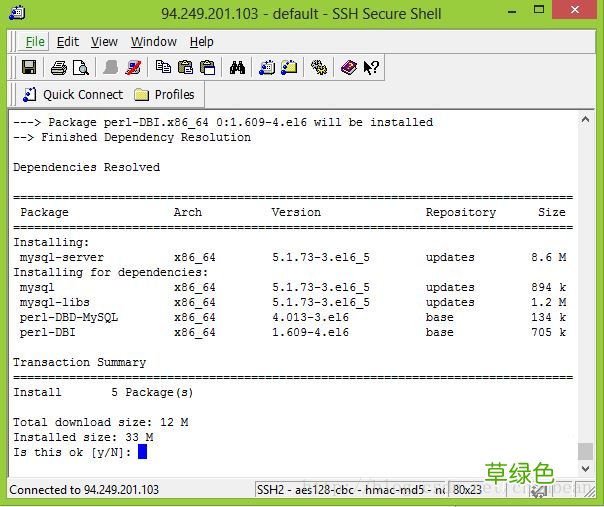Click terminal scrollbar down arrow
Image resolution: width=604 pixels, height=507 pixels.
click(x=586, y=469)
